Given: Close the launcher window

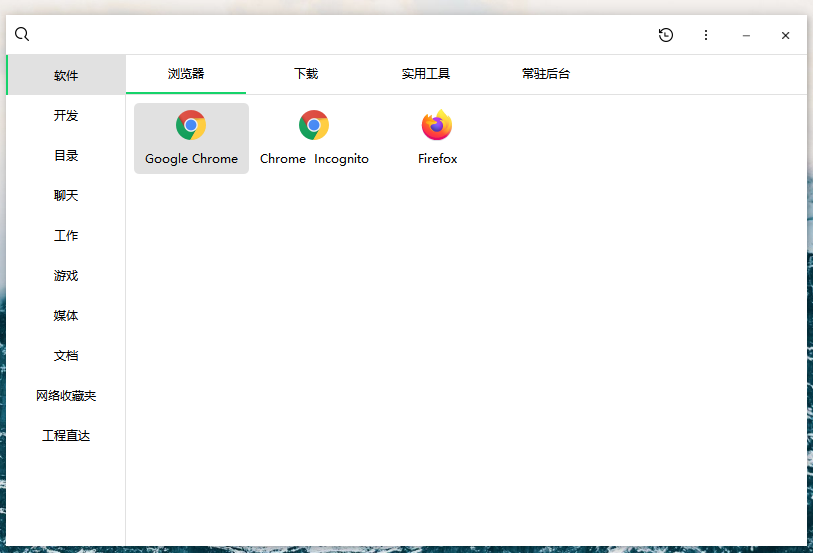Looking at the screenshot, I should pos(786,35).
